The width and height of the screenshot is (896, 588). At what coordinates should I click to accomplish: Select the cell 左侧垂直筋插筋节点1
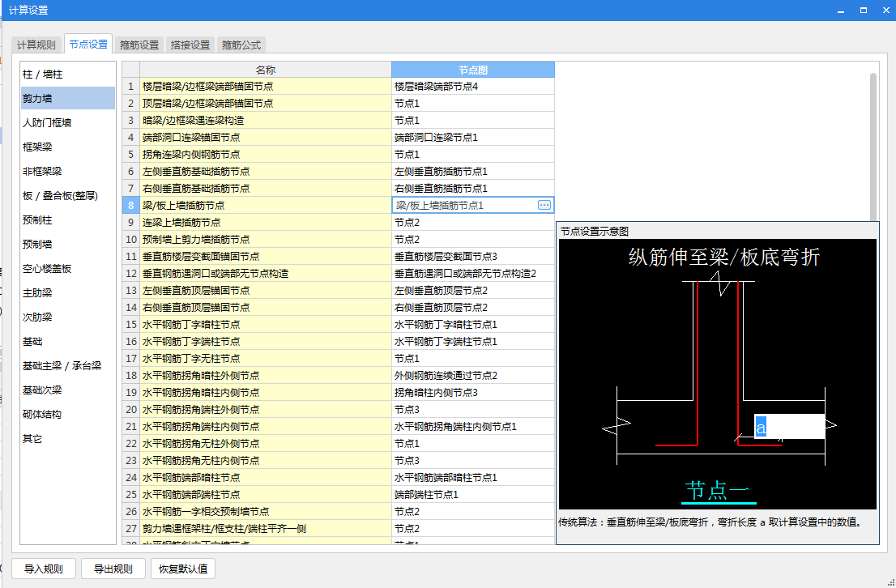473,172
